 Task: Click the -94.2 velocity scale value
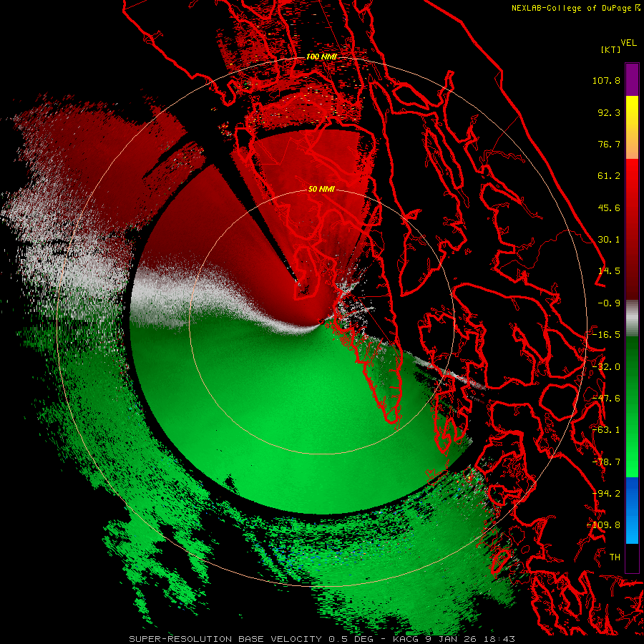606,494
